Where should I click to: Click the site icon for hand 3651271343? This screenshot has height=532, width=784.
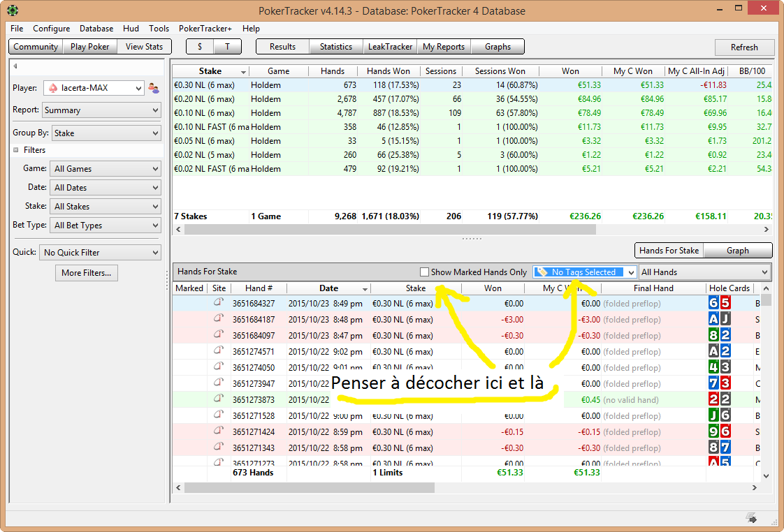coord(219,447)
